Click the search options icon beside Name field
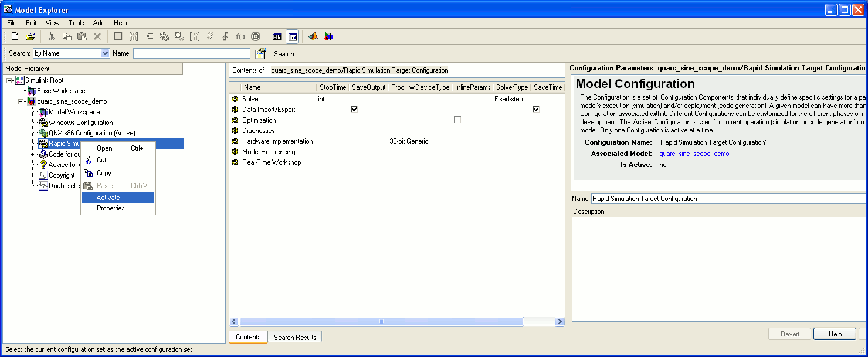The image size is (868, 357). [x=260, y=53]
